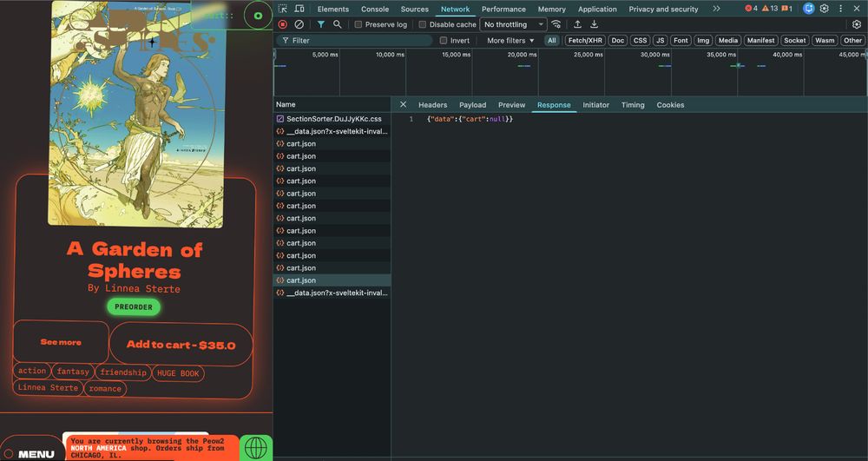Screen dimensions: 868x461
Task: Click Add to cart button
Action: [181, 345]
